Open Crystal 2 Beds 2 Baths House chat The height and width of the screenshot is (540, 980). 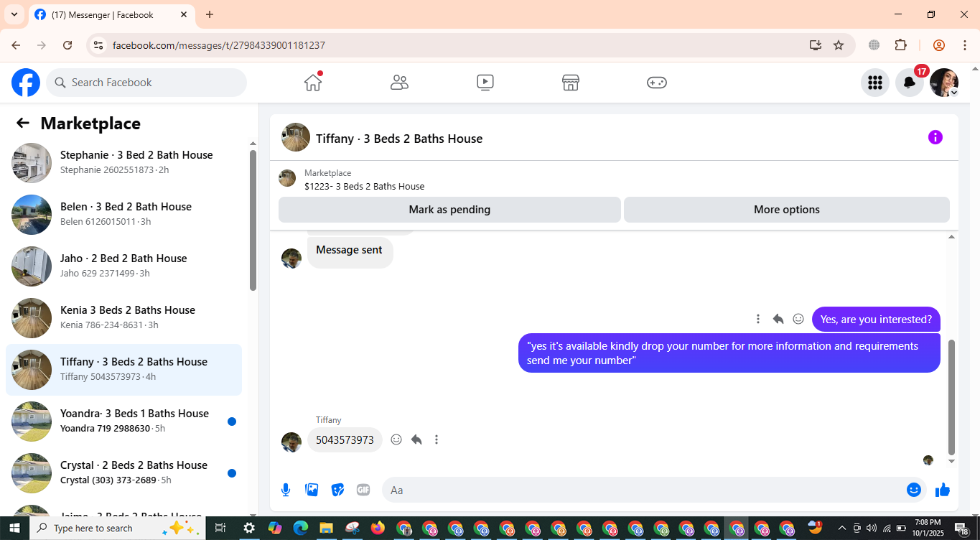coord(123,473)
